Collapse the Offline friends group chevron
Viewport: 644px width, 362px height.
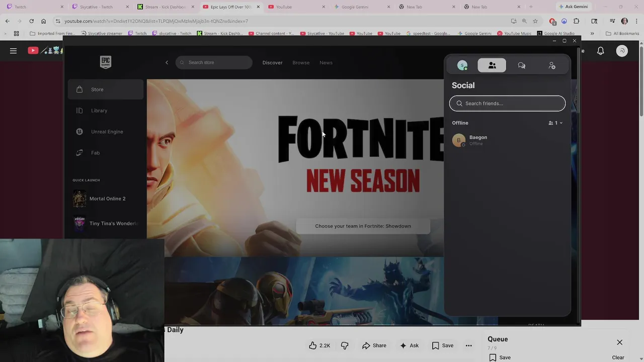[x=561, y=123]
